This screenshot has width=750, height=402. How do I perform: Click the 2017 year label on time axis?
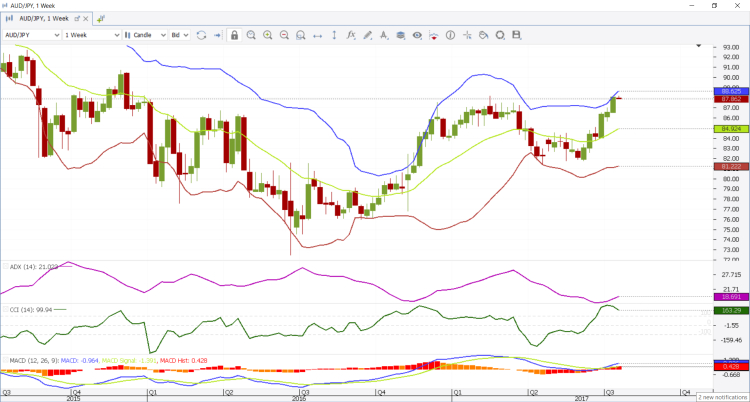[x=582, y=398]
